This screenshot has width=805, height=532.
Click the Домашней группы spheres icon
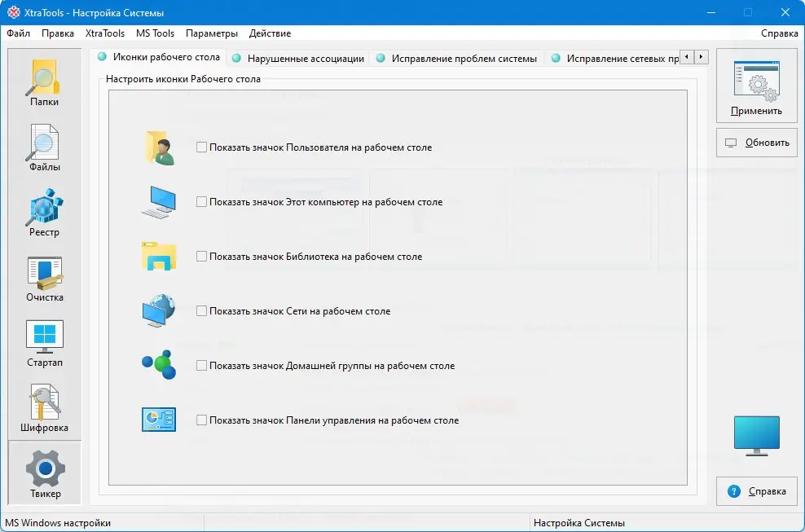coord(159,365)
